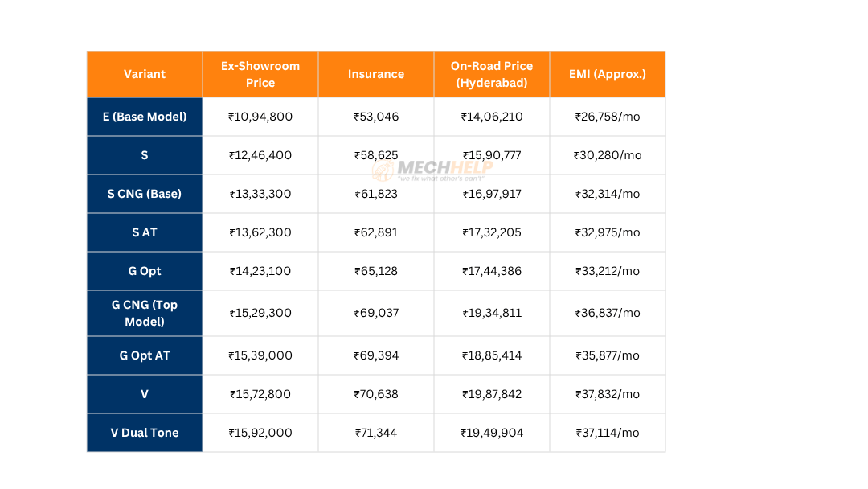Image resolution: width=868 pixels, height=489 pixels.
Task: Select the ₹58,625 insurance value
Action: click(376, 155)
